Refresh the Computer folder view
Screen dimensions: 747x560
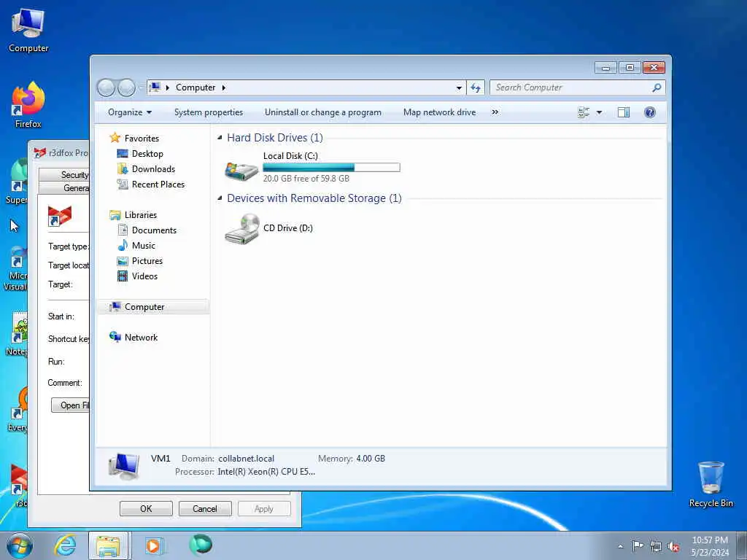(476, 87)
